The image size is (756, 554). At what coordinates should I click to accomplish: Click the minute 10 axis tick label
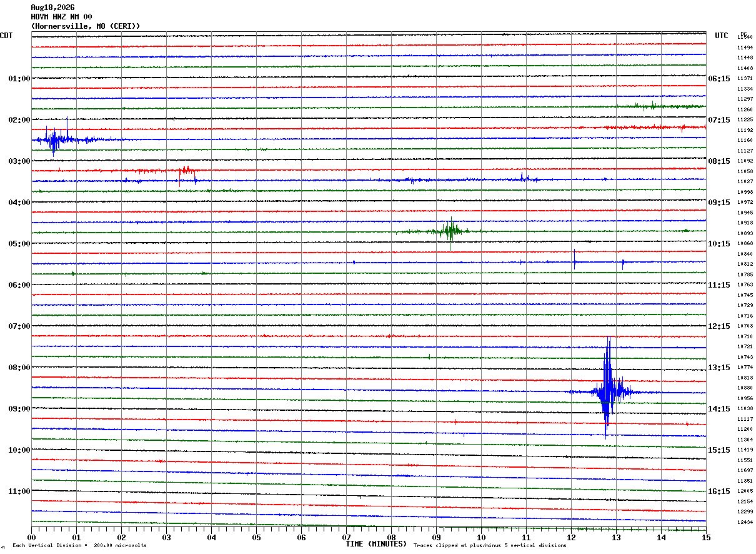click(481, 537)
